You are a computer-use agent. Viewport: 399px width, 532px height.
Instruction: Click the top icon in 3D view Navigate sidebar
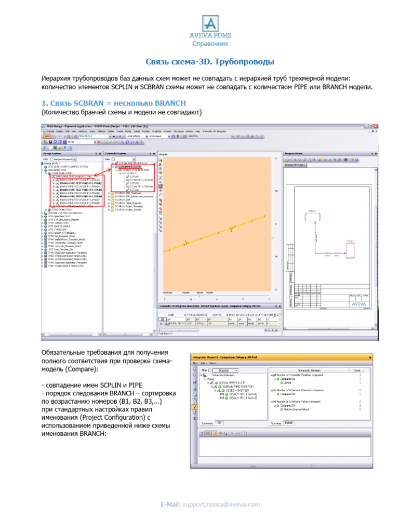coord(161,160)
